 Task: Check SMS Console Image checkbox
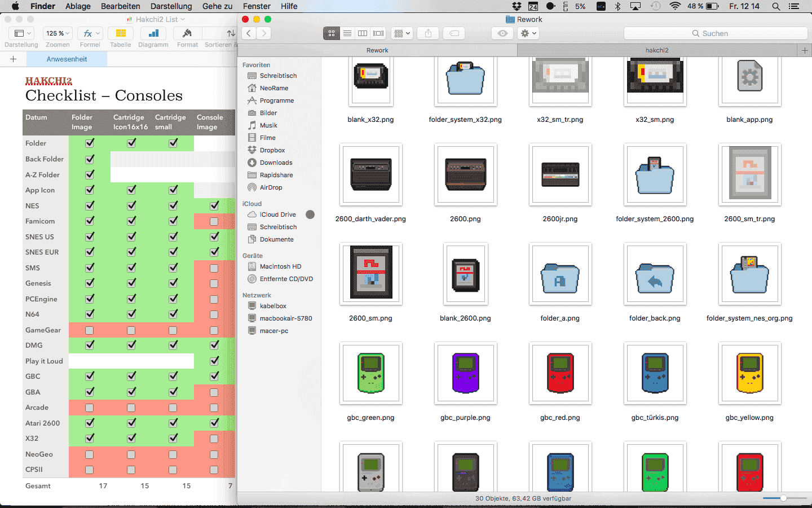(x=214, y=268)
